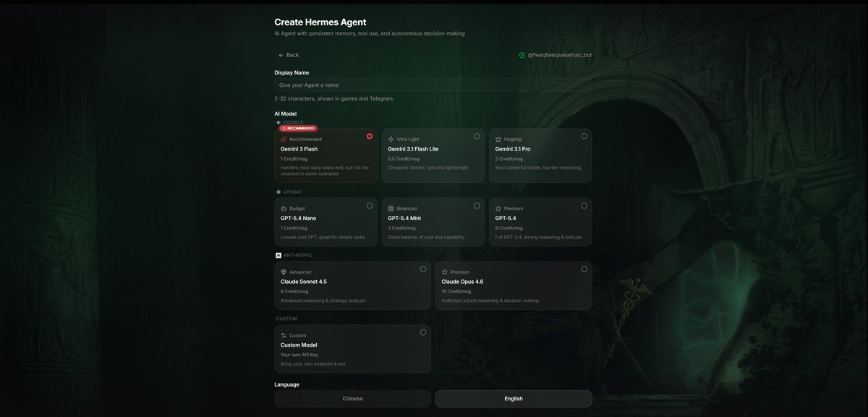This screenshot has height=417, width=868.
Task: Select GPT-5.4 Mini radio button
Action: 477,206
